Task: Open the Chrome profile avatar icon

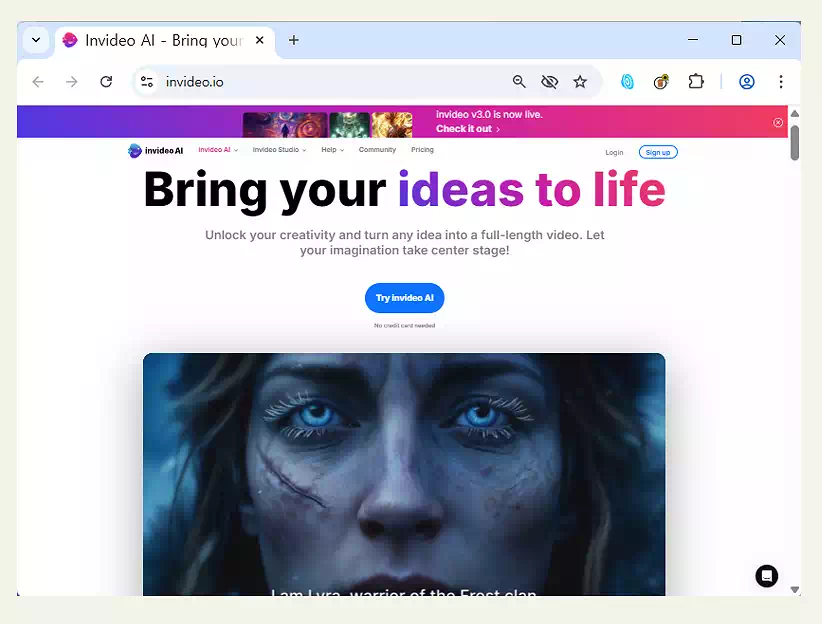Action: pyautogui.click(x=746, y=82)
